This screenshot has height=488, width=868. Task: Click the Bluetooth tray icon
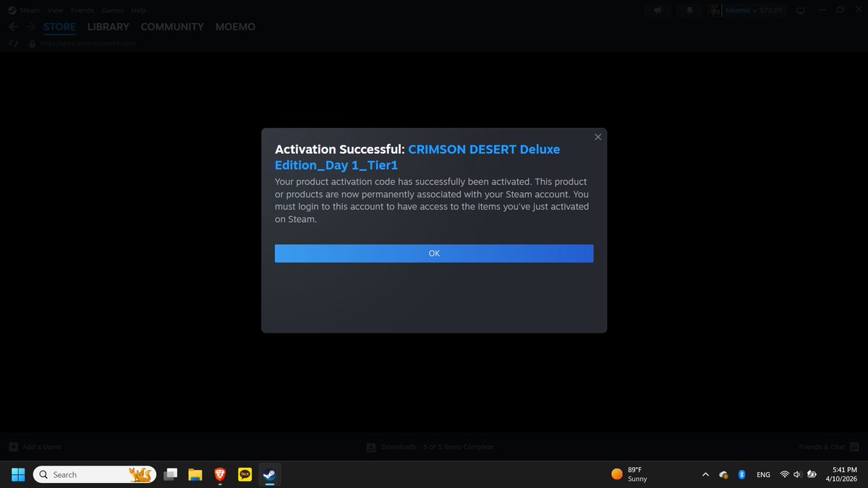tap(741, 474)
